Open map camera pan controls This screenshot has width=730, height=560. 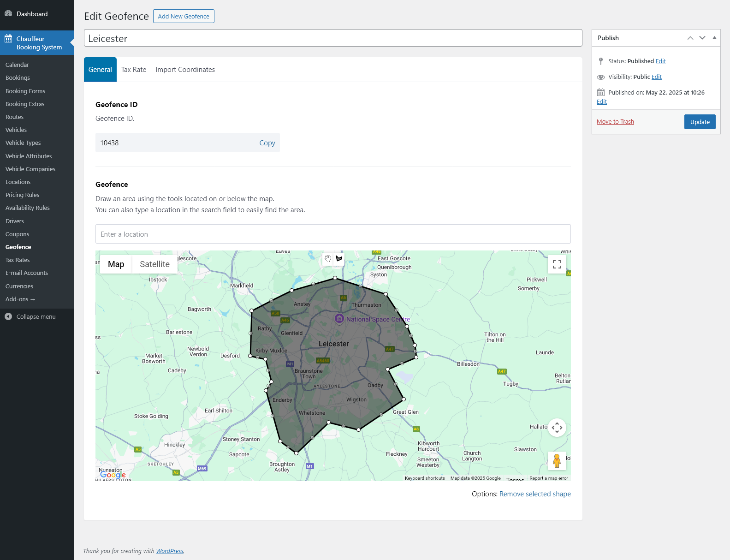coord(557,428)
